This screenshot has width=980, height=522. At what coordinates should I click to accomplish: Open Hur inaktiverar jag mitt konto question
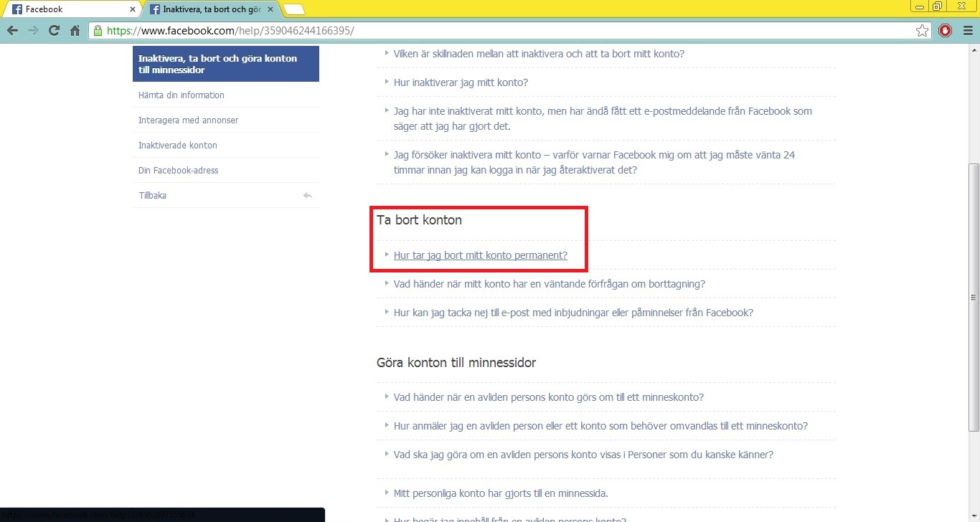click(461, 82)
